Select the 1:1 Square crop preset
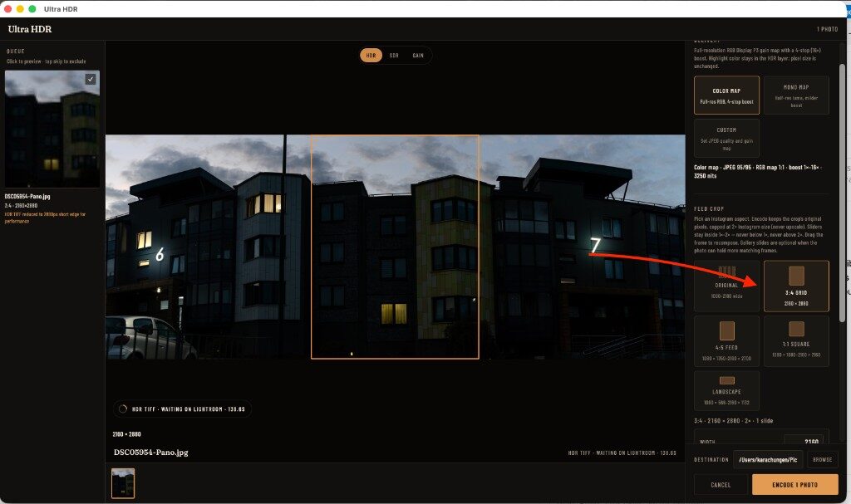 796,341
